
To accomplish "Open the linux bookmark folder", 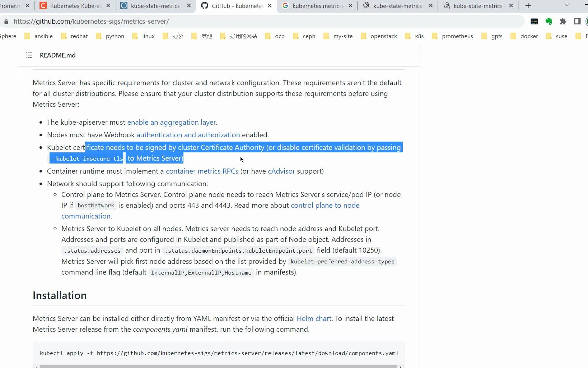I will click(144, 36).
